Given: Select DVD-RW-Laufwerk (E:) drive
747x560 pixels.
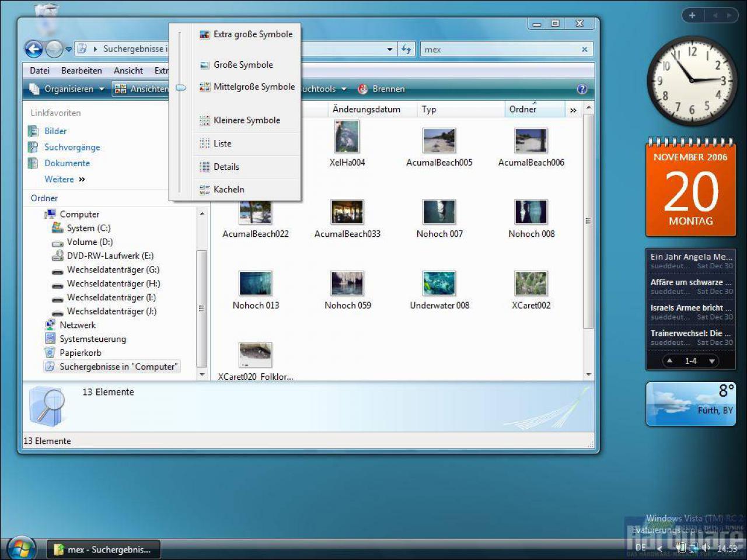Looking at the screenshot, I should (x=110, y=256).
